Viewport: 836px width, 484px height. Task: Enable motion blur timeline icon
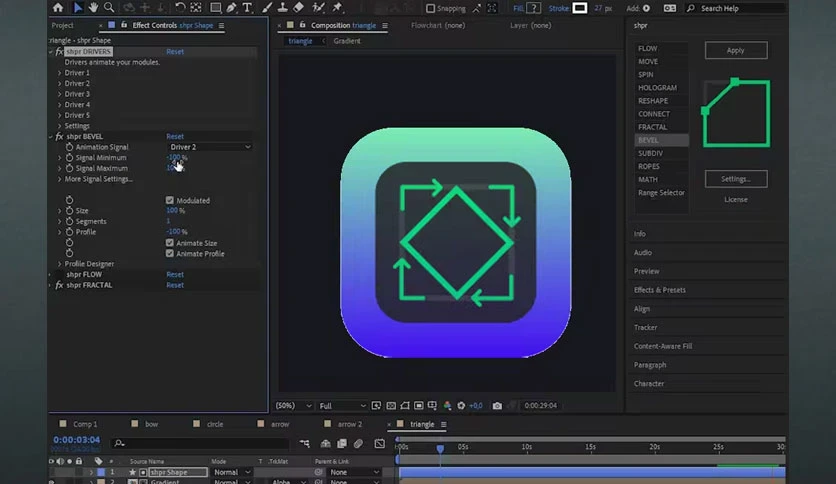(x=358, y=443)
